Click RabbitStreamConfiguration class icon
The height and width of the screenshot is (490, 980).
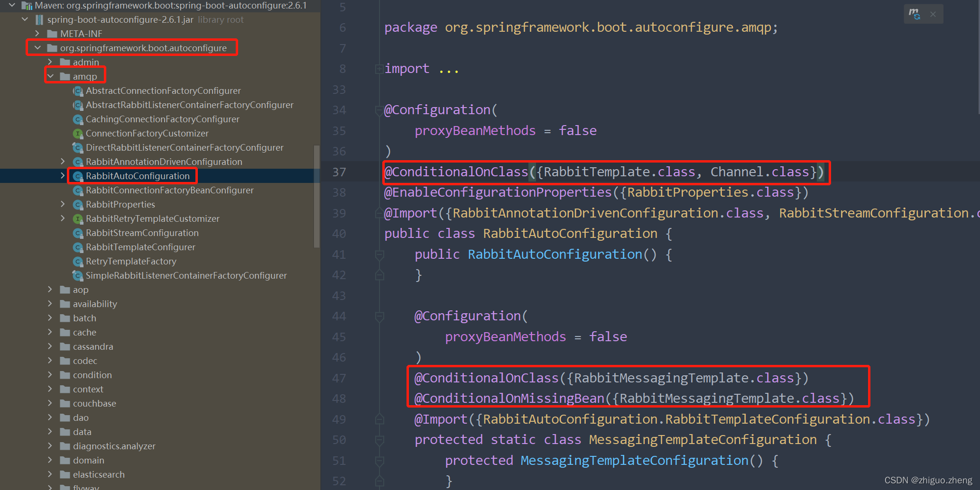coord(78,233)
